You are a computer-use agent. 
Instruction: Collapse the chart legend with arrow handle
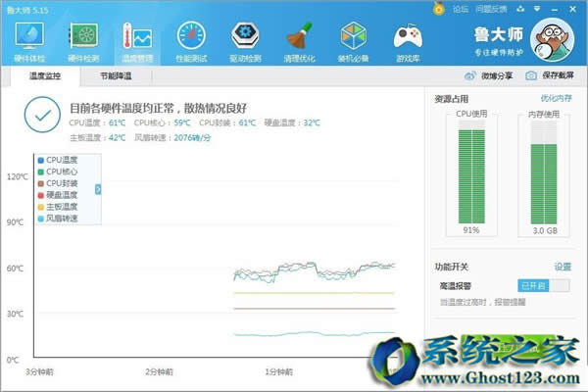pos(97,188)
